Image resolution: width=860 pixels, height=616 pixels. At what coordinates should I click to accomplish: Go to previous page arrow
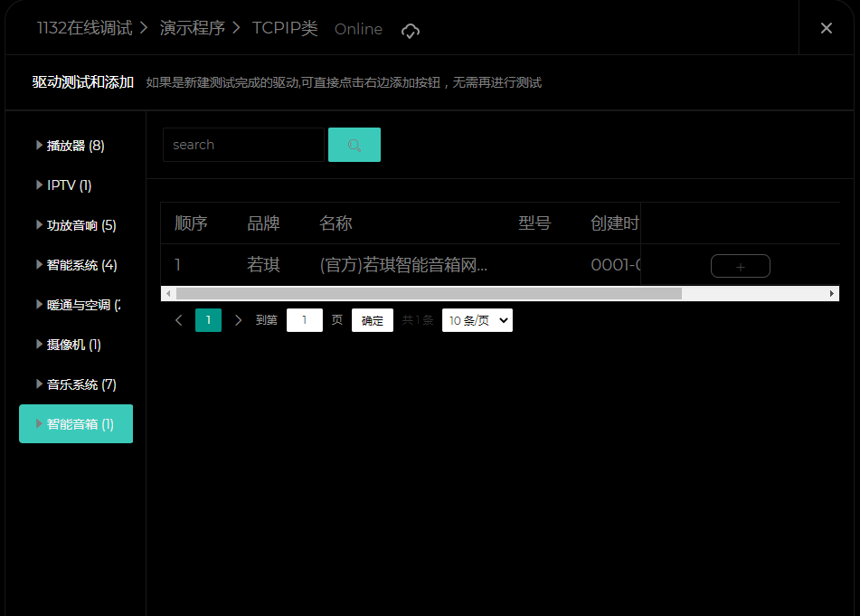178,320
